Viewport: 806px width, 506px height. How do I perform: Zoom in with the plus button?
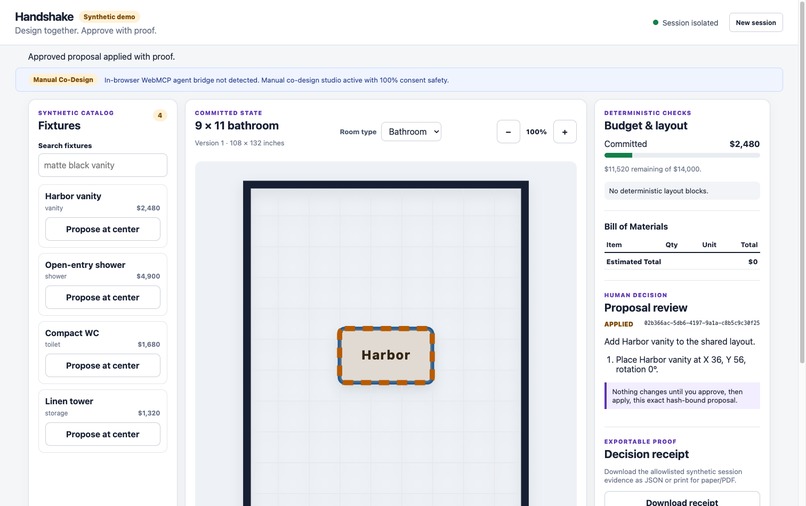click(564, 132)
